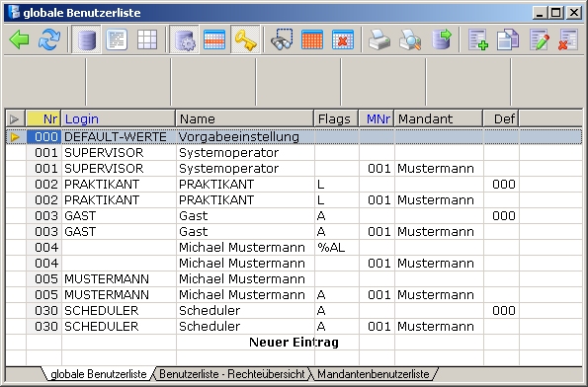Click Systemoperator name in Mustermann mandant row
The width and height of the screenshot is (588, 387).
(x=245, y=169)
